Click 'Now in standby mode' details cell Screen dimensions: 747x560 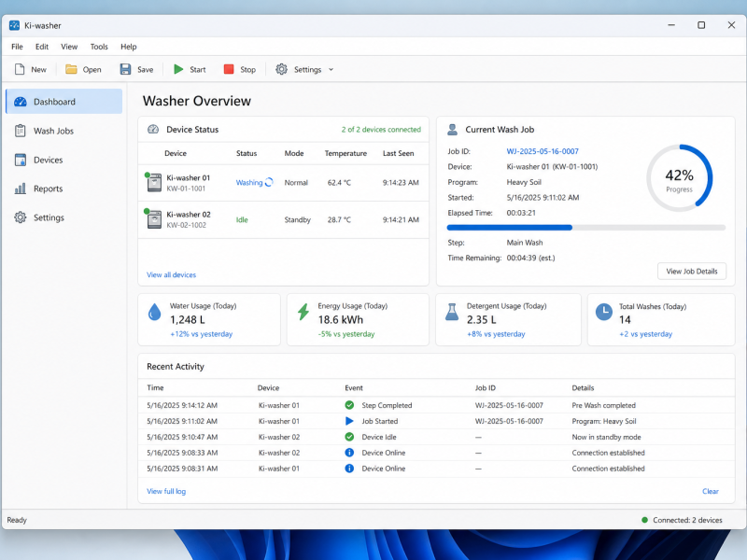click(606, 437)
